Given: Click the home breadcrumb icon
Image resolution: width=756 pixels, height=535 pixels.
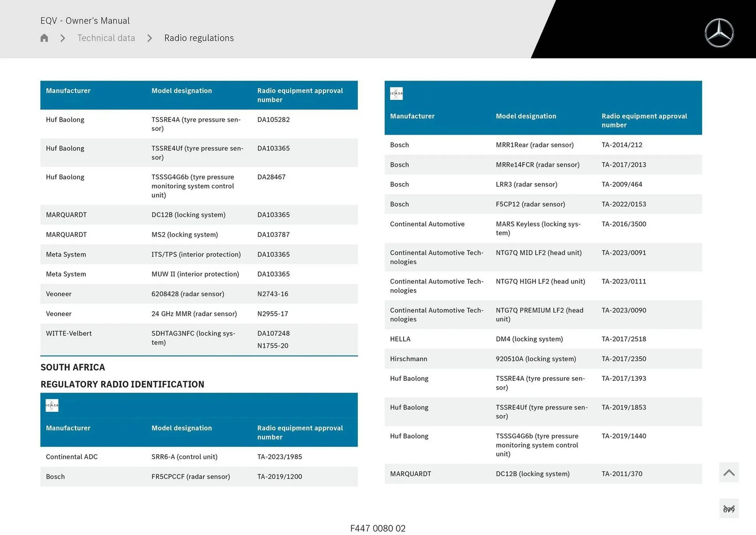Looking at the screenshot, I should point(44,38).
